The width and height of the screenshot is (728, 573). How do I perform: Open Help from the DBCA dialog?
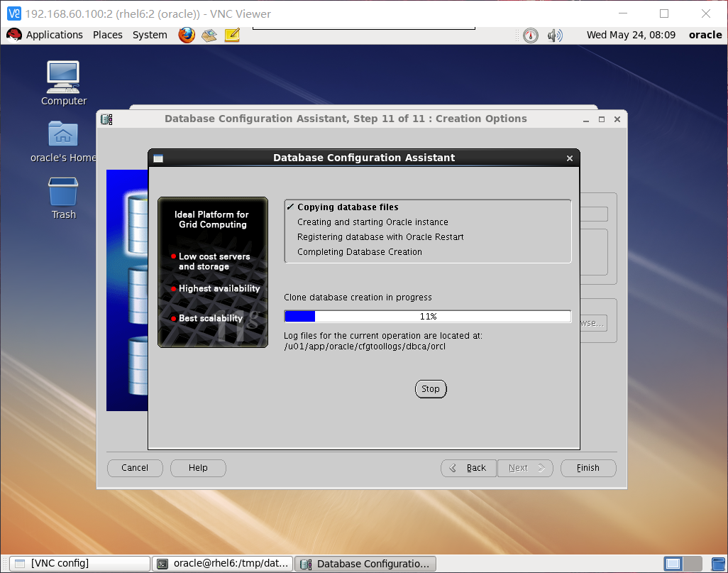tap(198, 468)
